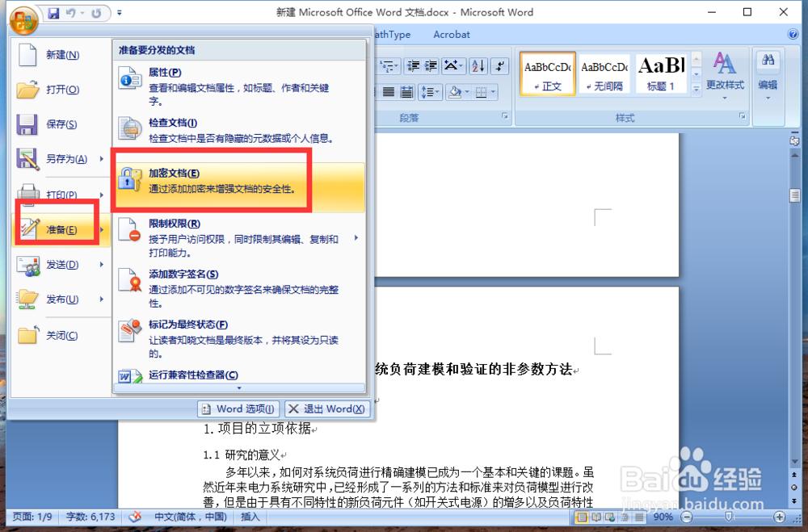
Task: Expand the 发送 submenu arrow
Action: point(102,265)
